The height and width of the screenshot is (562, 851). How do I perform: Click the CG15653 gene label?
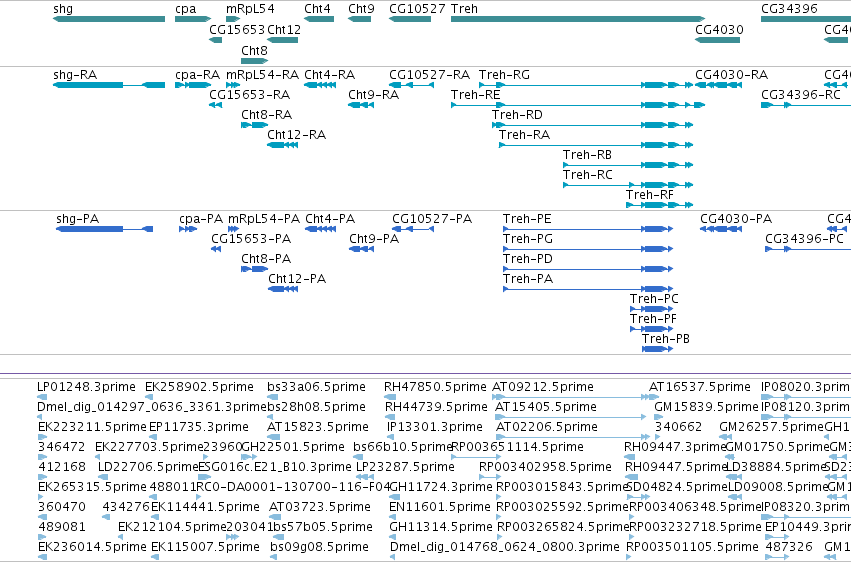237,30
